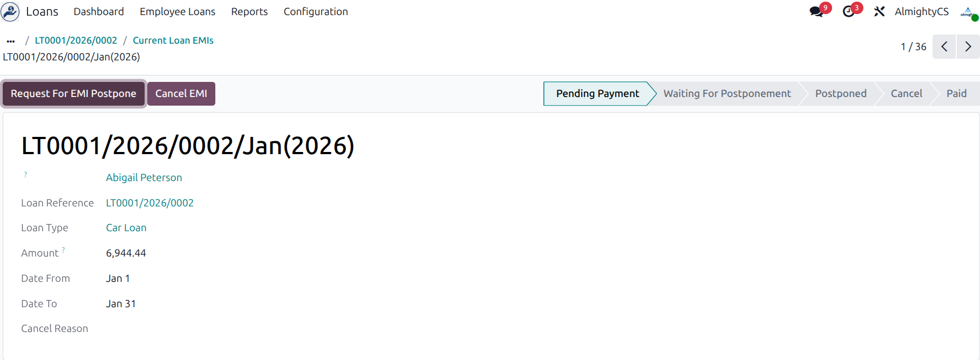
Task: Open the chat messages icon
Action: 816,11
